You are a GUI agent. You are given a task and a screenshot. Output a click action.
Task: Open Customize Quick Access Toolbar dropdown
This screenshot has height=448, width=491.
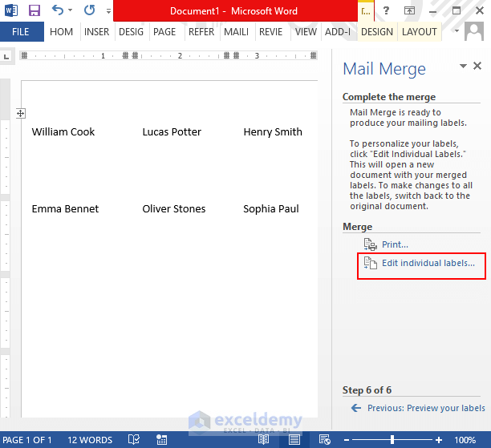point(108,11)
